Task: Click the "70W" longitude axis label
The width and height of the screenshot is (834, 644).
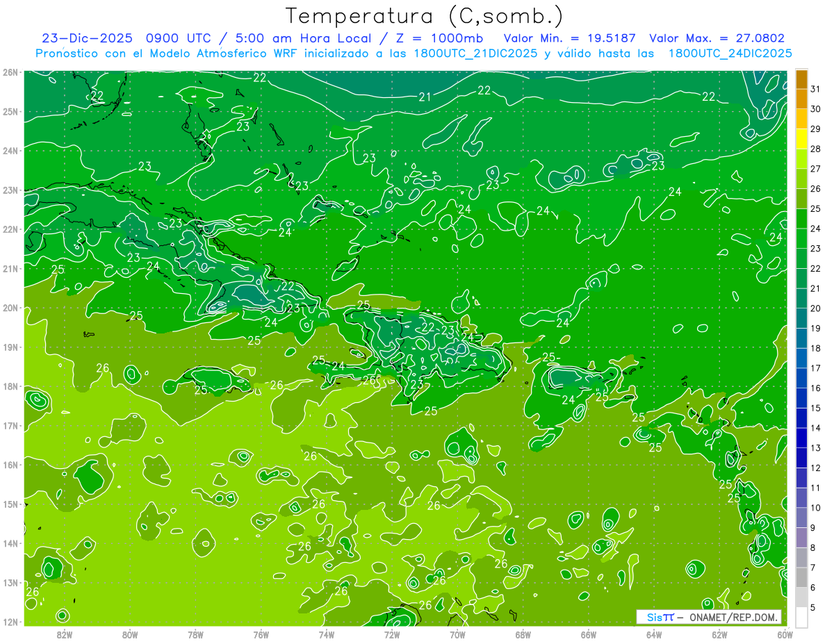Action: pos(457,634)
